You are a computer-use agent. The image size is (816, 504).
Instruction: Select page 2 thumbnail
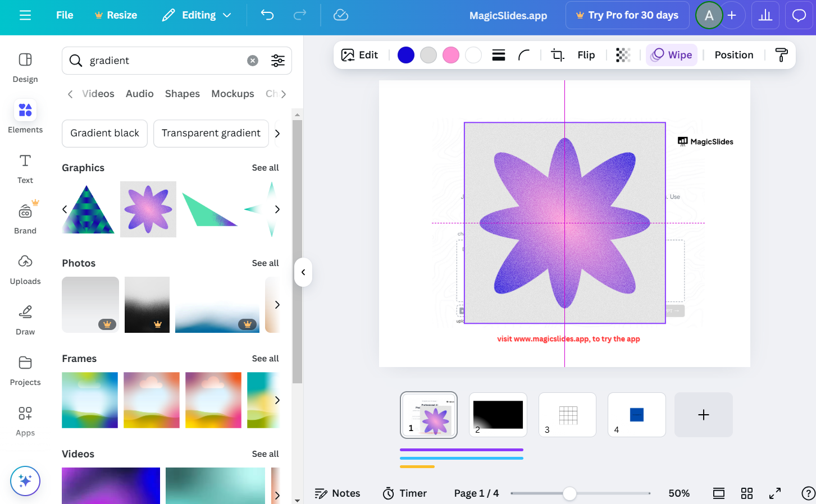tap(498, 415)
